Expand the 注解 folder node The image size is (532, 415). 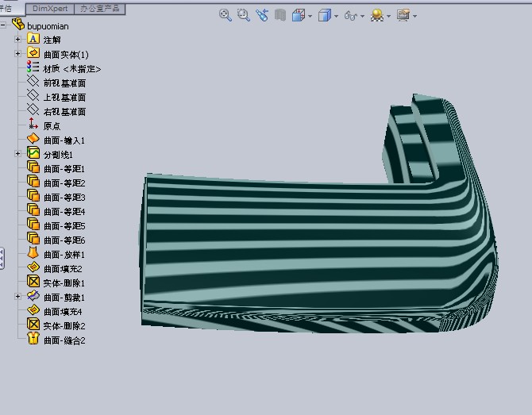click(x=18, y=39)
